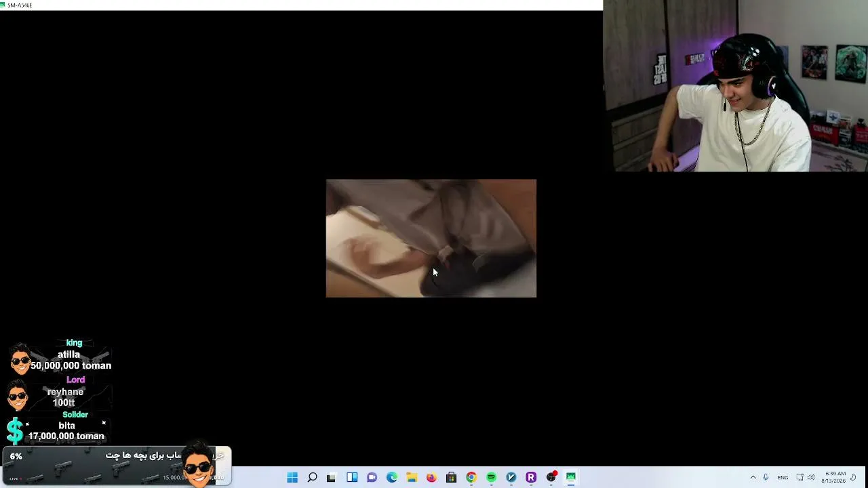This screenshot has width=868, height=488.
Task: Open the ENG language switcher
Action: (783, 477)
